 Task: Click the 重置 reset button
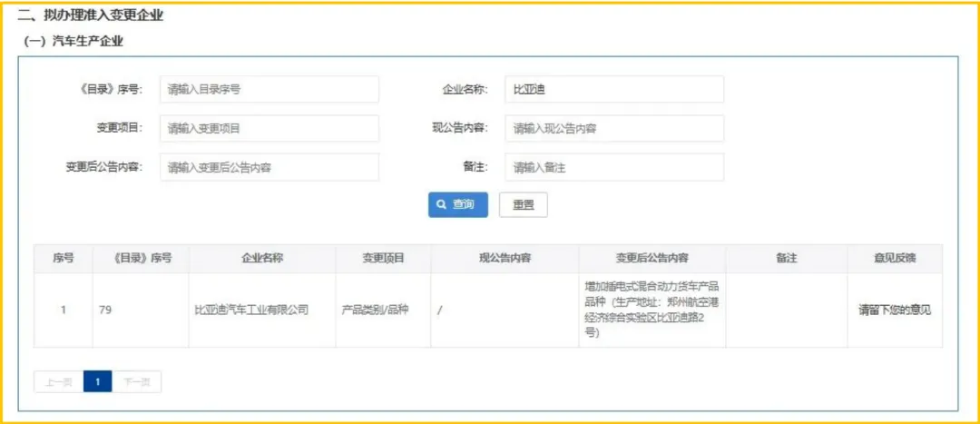click(524, 204)
